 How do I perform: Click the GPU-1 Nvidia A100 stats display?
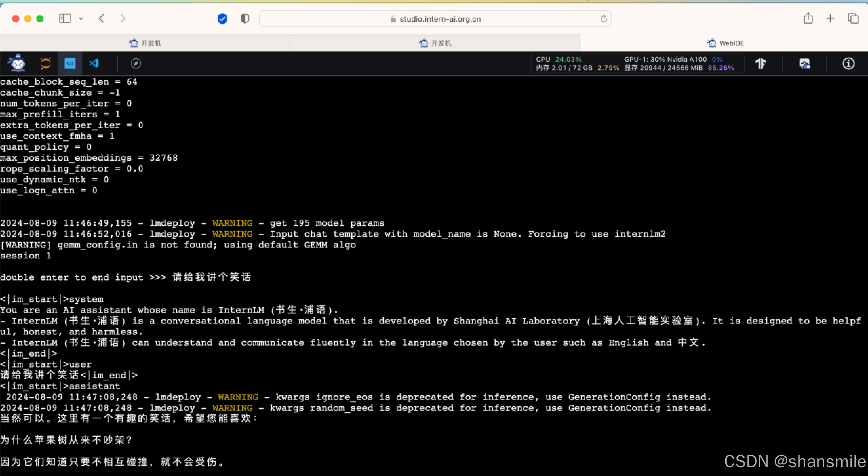pyautogui.click(x=665, y=59)
